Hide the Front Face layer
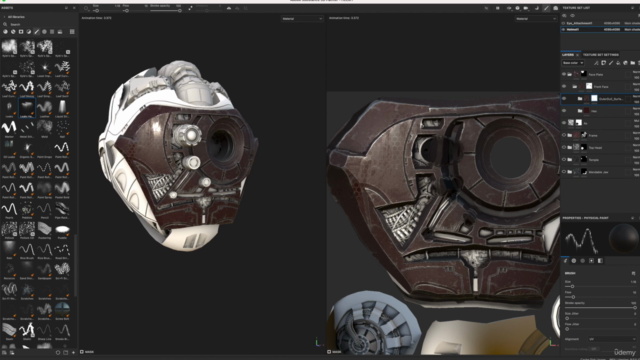Screen dimensions: 640x360 (564, 87)
